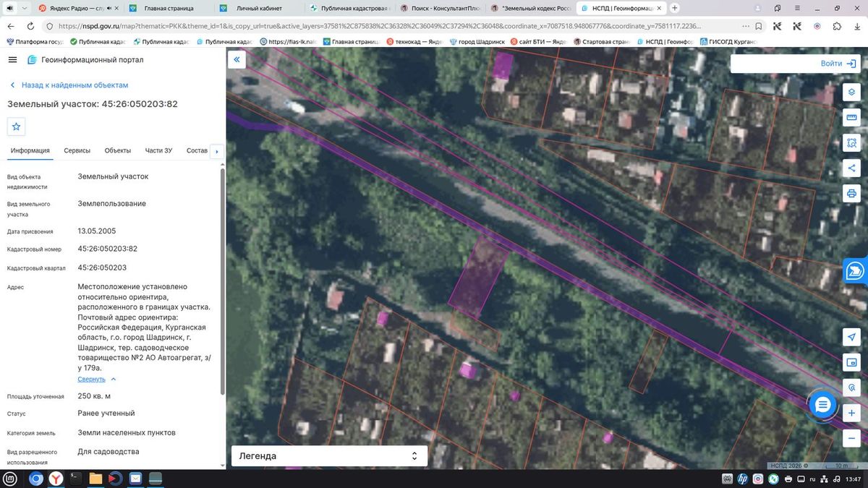
Task: Switch keyboard layout indicator ru
Action: [x=812, y=479]
